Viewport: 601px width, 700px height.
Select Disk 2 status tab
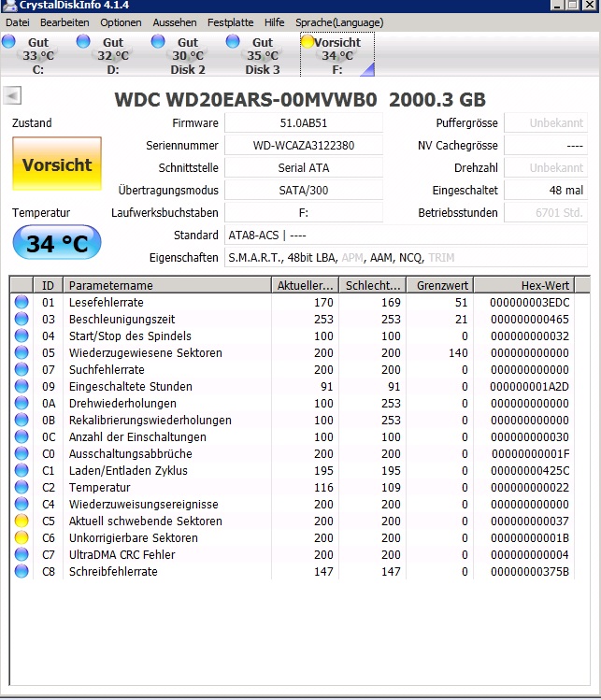coord(188,55)
